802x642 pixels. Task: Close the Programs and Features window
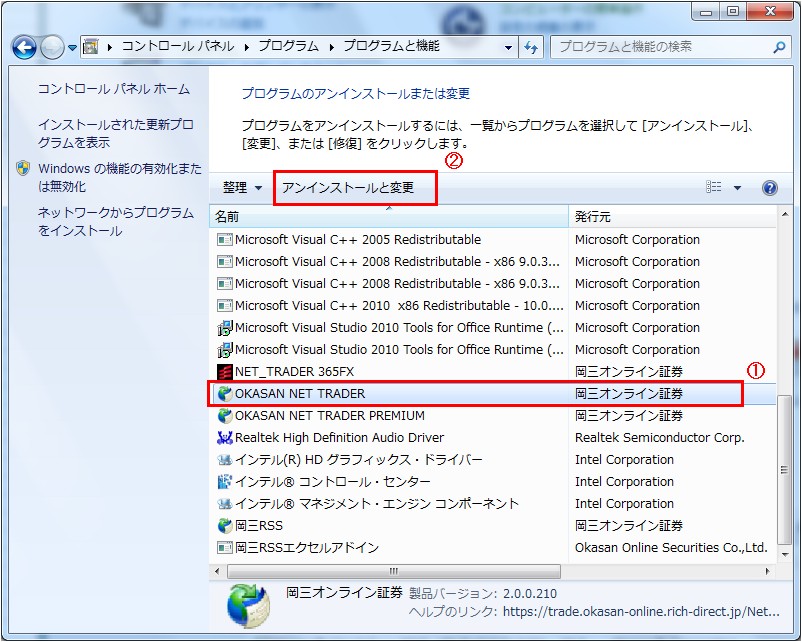click(x=770, y=12)
